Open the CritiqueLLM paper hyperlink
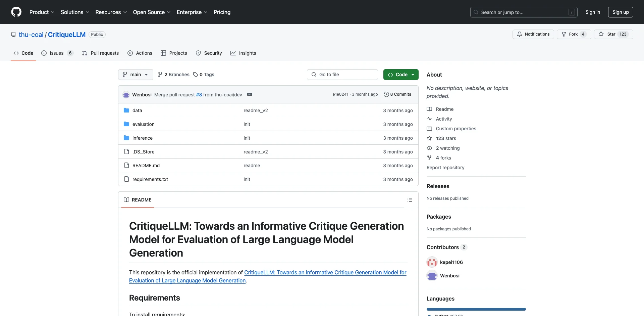The image size is (644, 316). click(268, 276)
